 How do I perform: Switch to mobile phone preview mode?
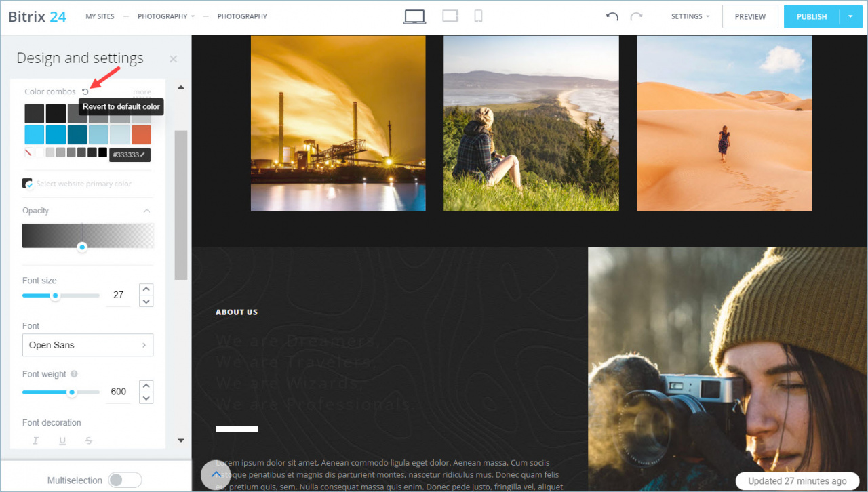point(478,16)
